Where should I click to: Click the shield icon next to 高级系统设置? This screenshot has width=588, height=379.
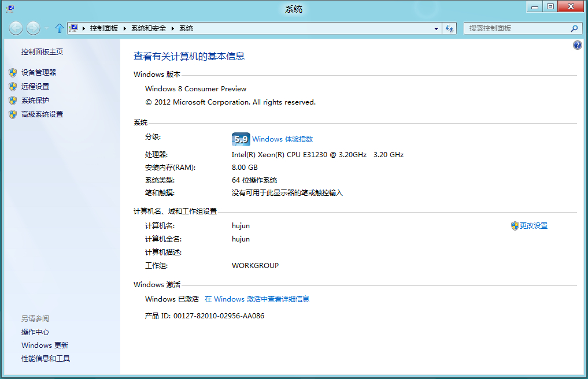(13, 114)
